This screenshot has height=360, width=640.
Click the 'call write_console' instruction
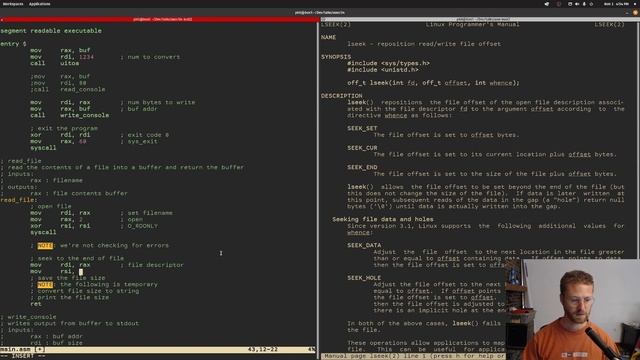pyautogui.click(x=69, y=116)
